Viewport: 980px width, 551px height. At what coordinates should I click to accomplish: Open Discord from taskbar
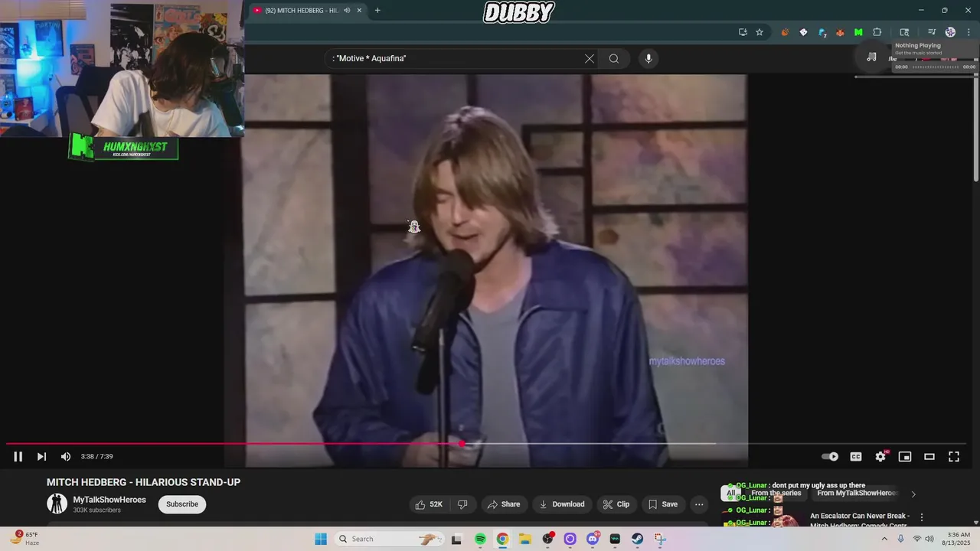point(593,539)
